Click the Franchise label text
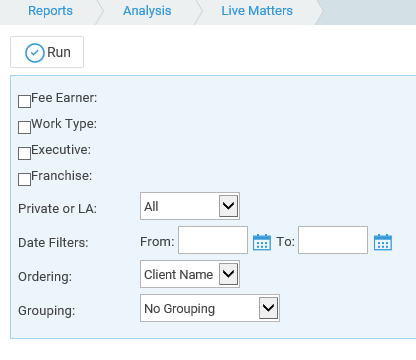 point(62,176)
